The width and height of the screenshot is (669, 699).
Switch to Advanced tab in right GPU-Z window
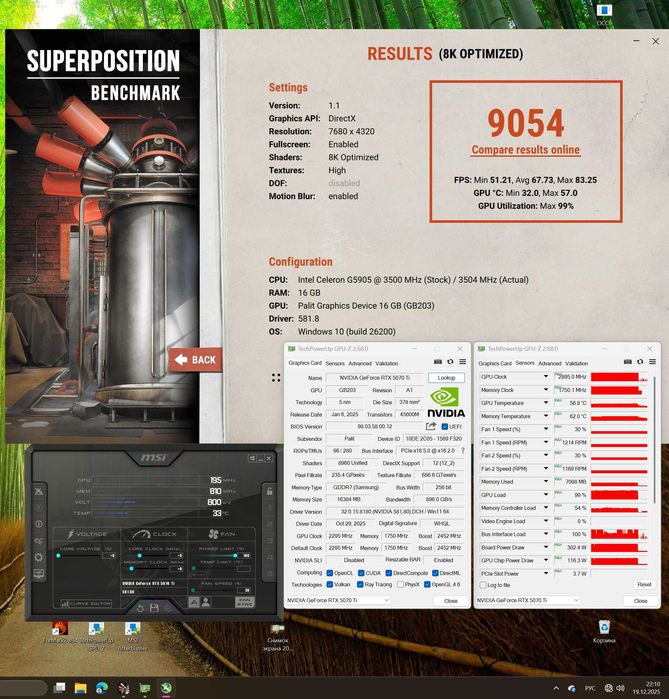click(x=550, y=363)
